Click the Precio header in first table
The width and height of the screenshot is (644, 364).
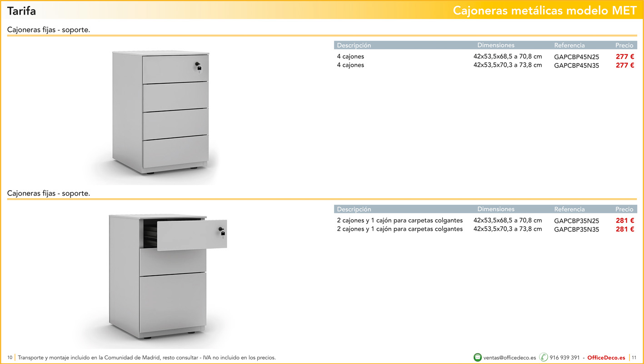(624, 45)
